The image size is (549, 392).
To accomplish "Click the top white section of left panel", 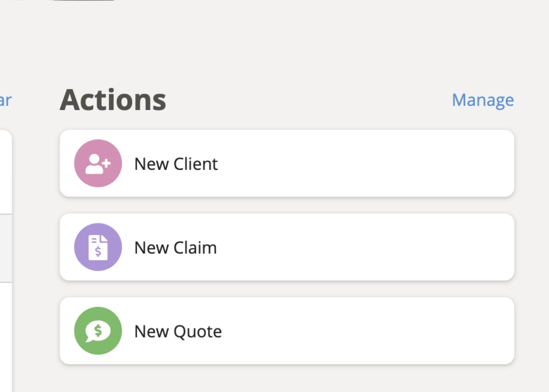I will click(x=6, y=172).
